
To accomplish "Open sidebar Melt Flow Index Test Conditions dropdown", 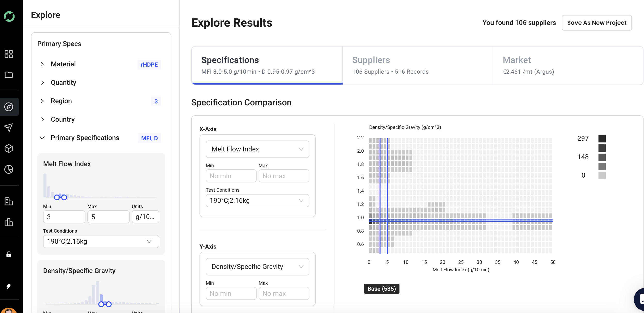I will 101,242.
